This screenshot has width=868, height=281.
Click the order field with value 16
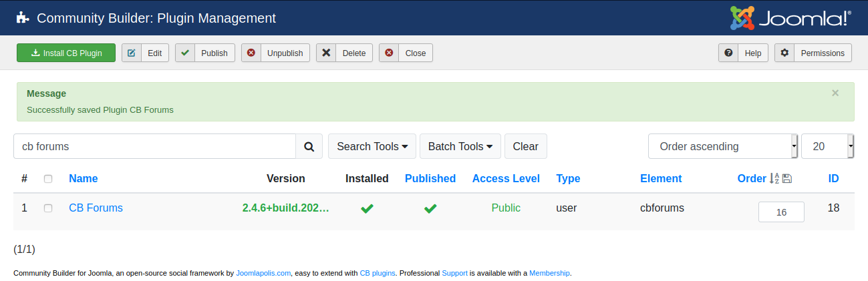tap(781, 212)
